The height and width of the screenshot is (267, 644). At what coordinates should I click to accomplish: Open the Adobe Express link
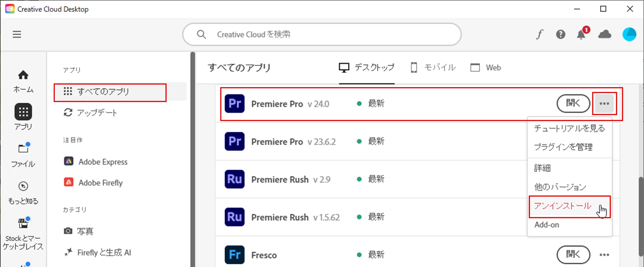(103, 162)
